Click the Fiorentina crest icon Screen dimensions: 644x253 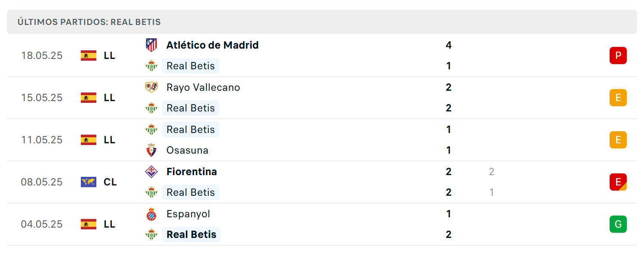[x=151, y=171]
